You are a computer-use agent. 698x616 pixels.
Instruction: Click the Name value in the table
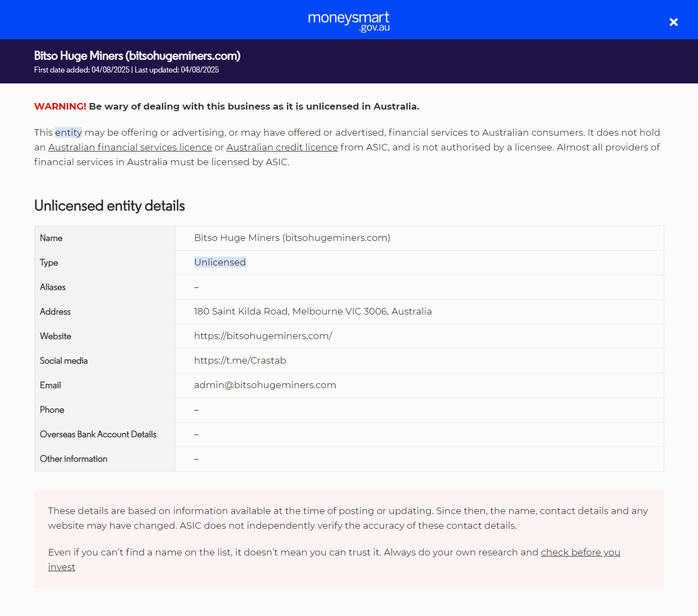tap(292, 238)
